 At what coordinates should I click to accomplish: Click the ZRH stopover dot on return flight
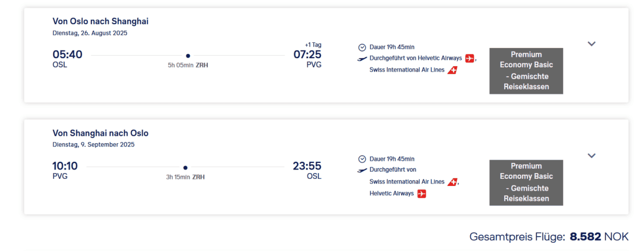(186, 168)
